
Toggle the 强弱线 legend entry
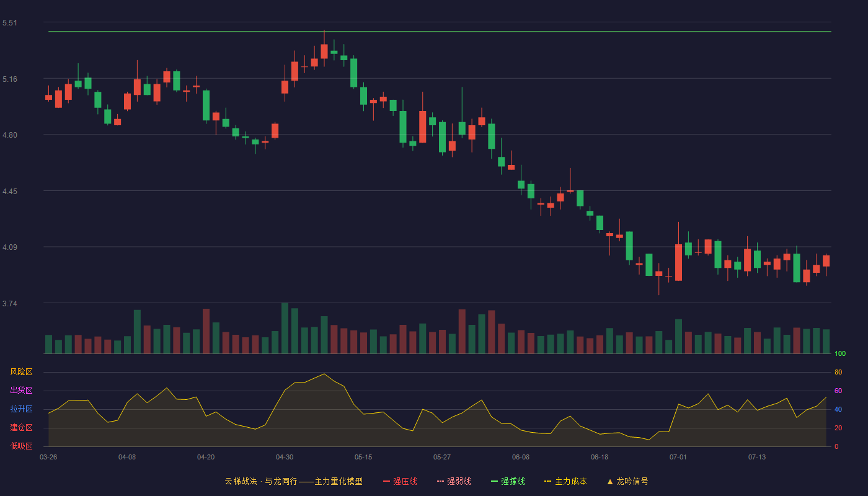(x=454, y=481)
